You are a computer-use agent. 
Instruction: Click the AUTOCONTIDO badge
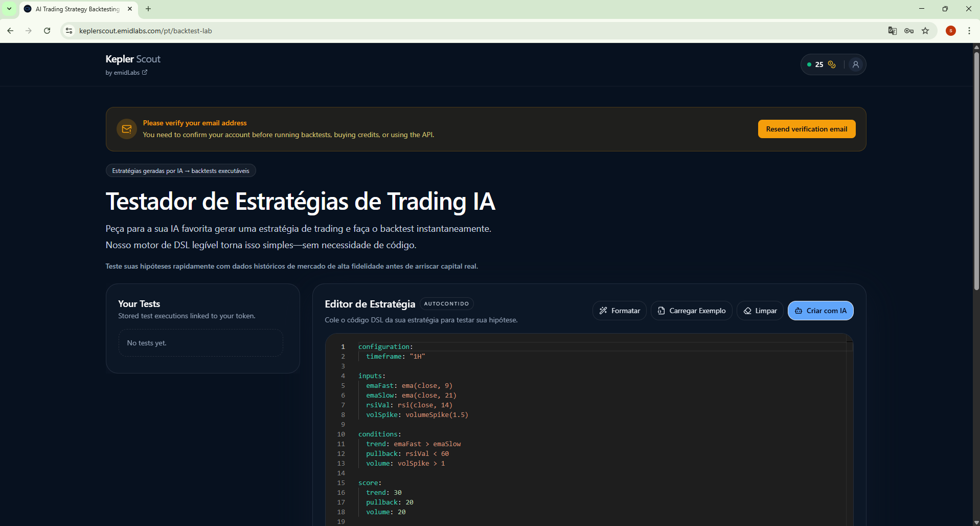point(446,304)
